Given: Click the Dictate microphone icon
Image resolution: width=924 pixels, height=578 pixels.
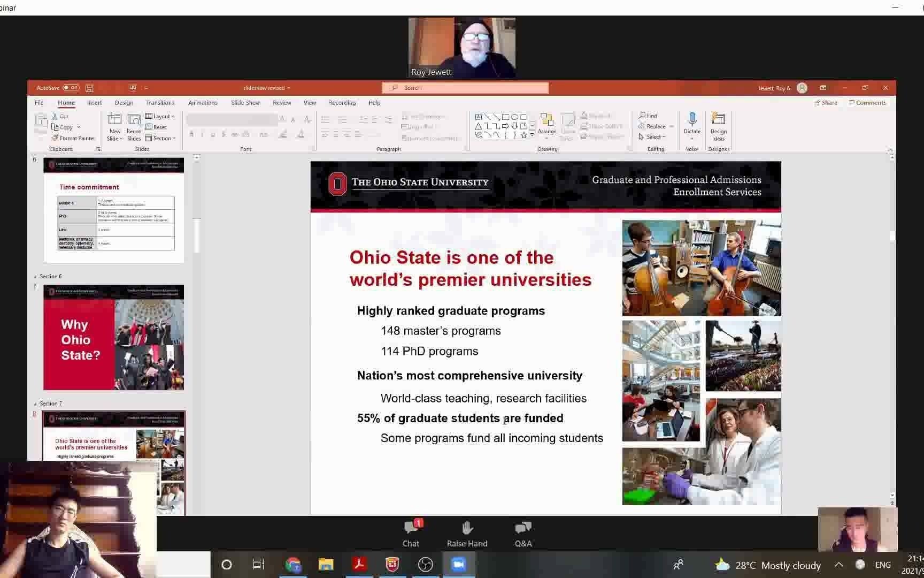Looking at the screenshot, I should click(x=692, y=119).
